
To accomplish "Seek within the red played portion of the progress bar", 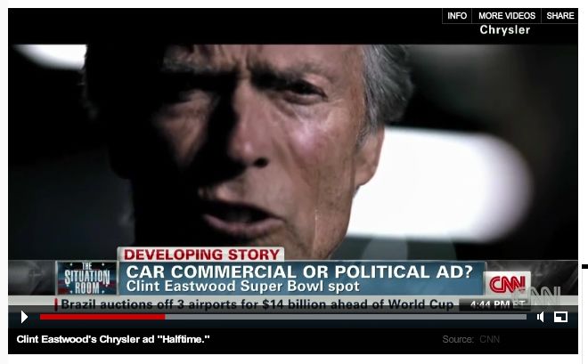I will 102,317.
